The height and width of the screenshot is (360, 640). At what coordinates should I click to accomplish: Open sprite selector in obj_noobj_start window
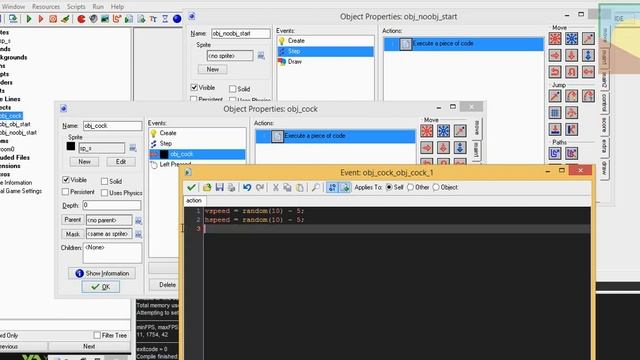[x=261, y=56]
